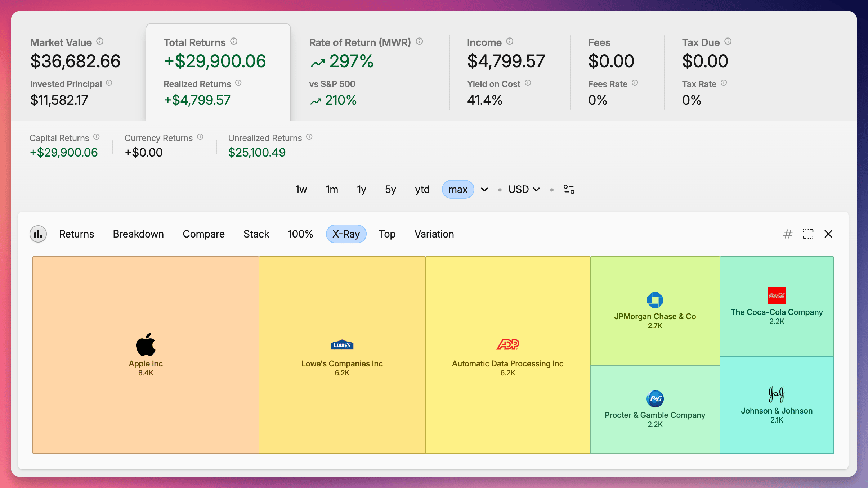The height and width of the screenshot is (488, 868).
Task: Click the info icon beside Fees Rate
Action: pos(635,83)
